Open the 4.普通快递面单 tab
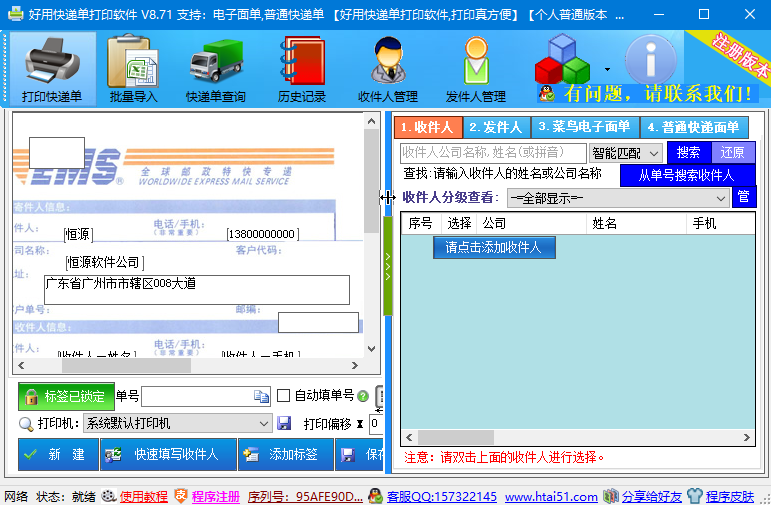This screenshot has width=771, height=505. coord(694,127)
